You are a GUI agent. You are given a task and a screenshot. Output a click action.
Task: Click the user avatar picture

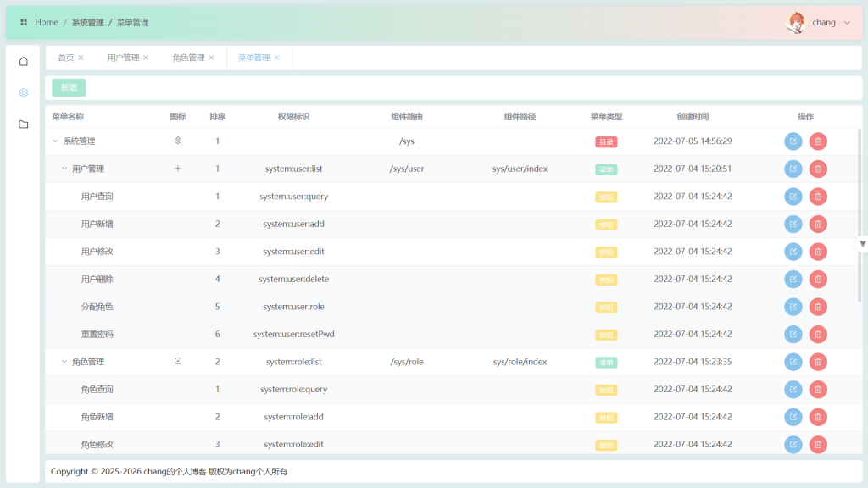coord(796,23)
